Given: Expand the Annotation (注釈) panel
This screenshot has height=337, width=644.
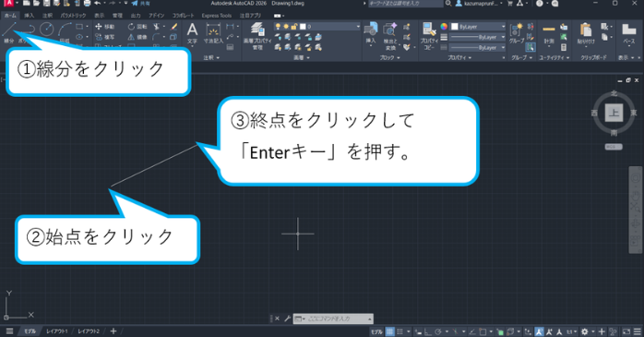Looking at the screenshot, I should click(x=211, y=58).
